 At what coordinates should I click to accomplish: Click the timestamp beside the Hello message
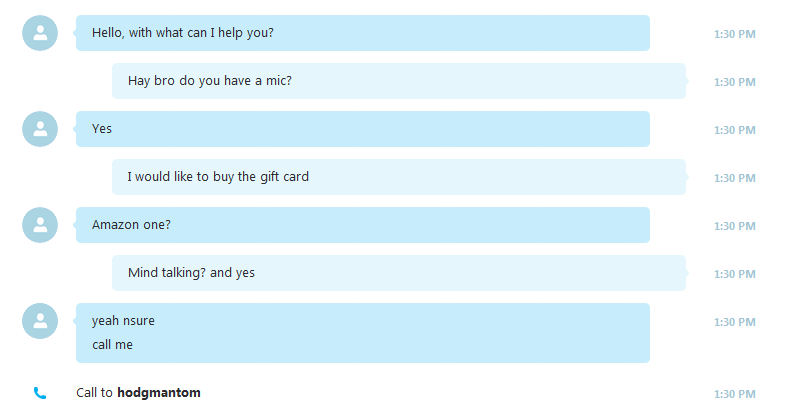(734, 34)
